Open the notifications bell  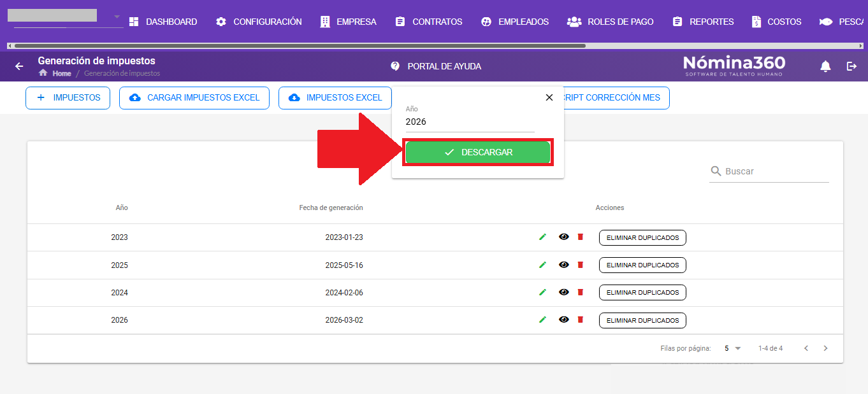pos(825,66)
